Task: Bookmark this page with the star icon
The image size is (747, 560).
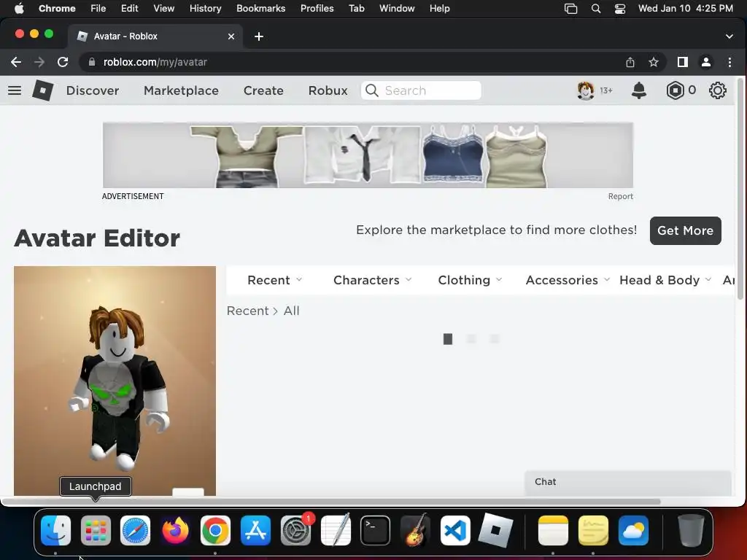Action: pyautogui.click(x=654, y=62)
